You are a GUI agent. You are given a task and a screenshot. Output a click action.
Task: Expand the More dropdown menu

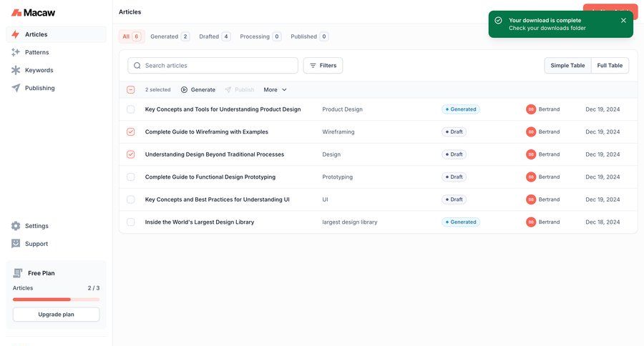[x=275, y=90]
